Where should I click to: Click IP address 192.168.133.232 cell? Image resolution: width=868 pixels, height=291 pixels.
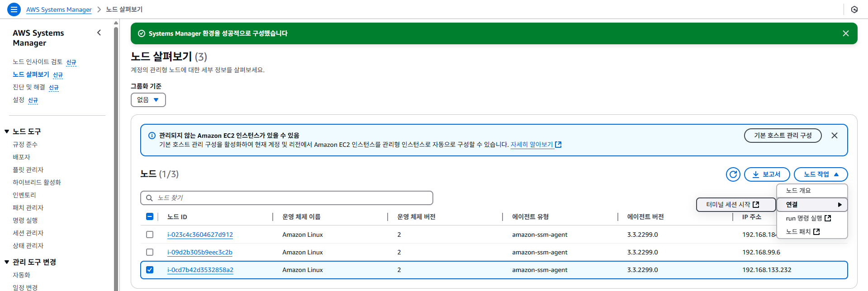[767, 270]
